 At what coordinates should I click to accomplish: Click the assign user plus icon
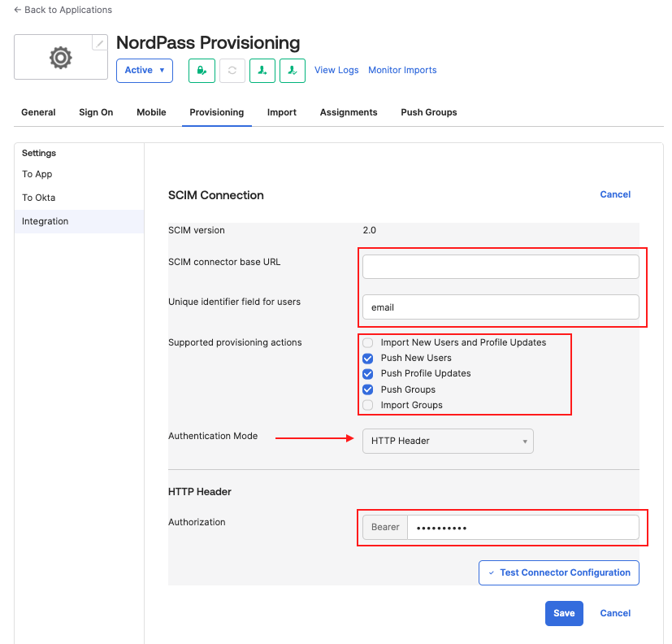coord(262,70)
